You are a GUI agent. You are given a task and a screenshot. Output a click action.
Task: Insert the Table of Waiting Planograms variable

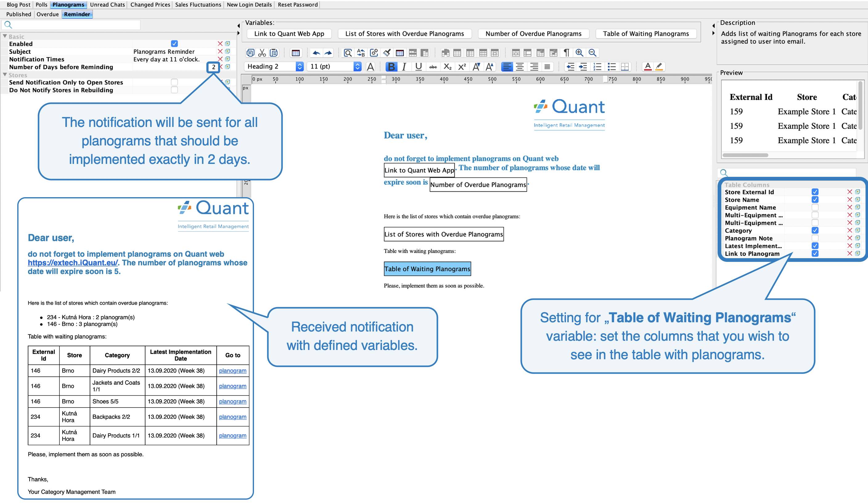(x=646, y=34)
